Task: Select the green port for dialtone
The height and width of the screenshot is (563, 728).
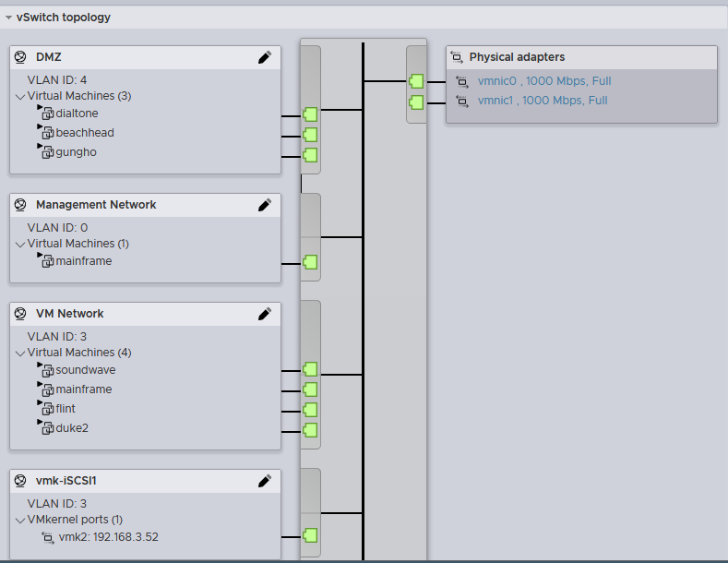Action: coord(310,114)
